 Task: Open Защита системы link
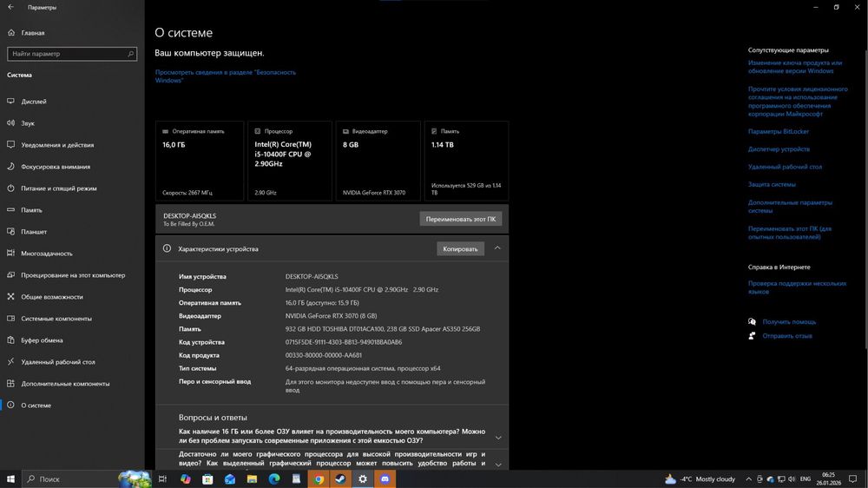[772, 184]
